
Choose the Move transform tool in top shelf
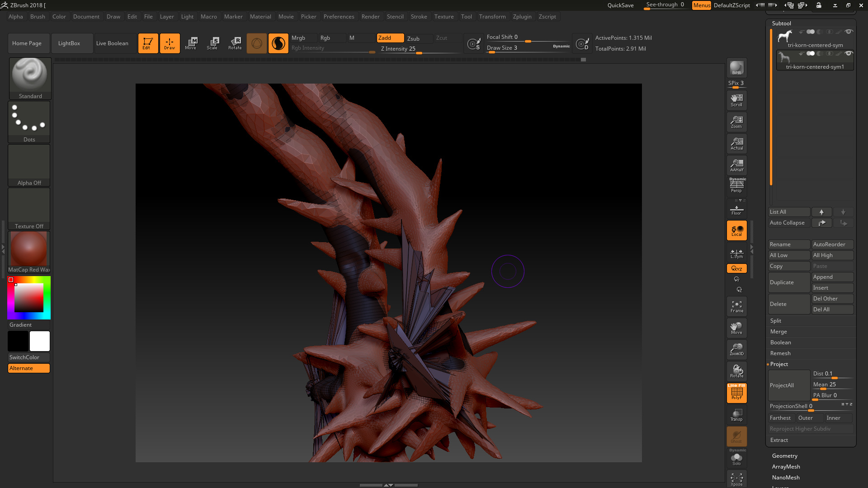(x=191, y=43)
